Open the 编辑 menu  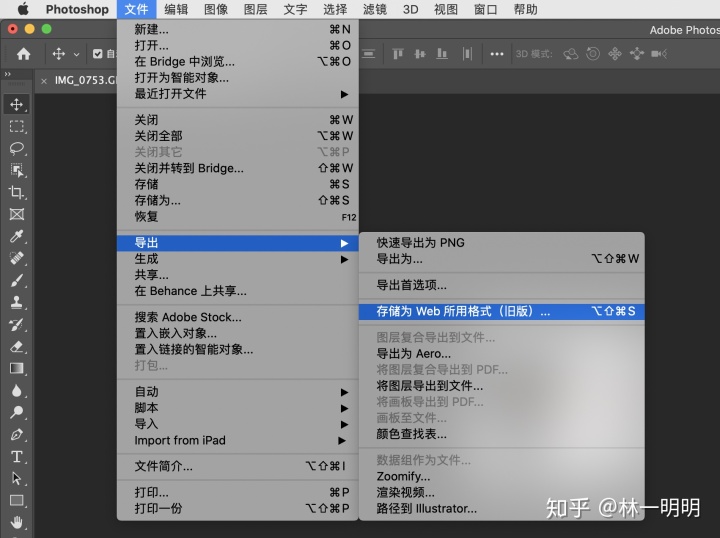(x=176, y=9)
